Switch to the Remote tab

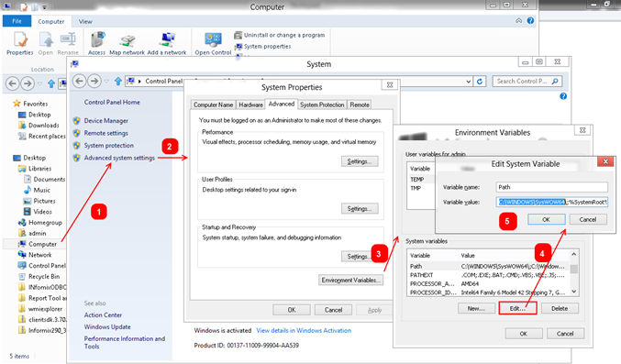[x=360, y=105]
